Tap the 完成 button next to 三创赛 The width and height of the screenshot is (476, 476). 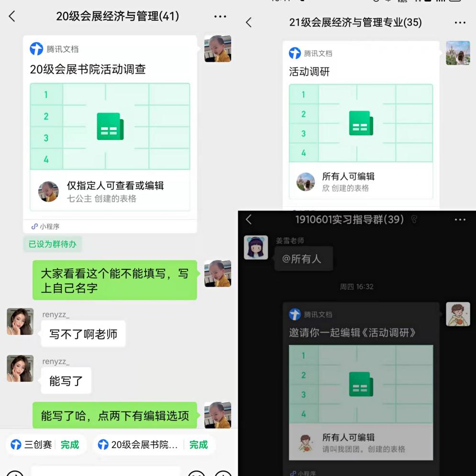click(70, 445)
